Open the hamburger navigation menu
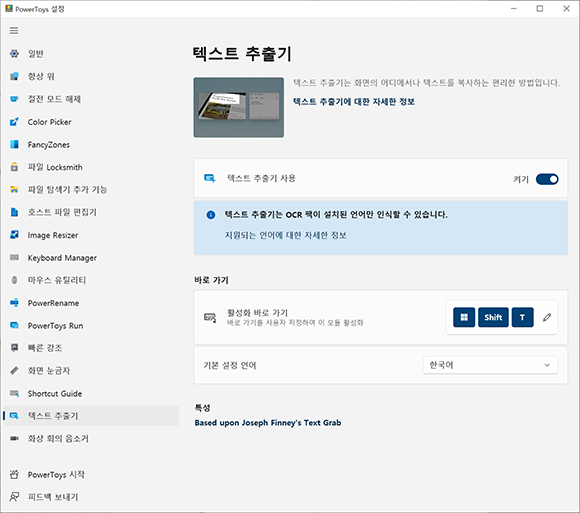580x513 pixels. (14, 30)
